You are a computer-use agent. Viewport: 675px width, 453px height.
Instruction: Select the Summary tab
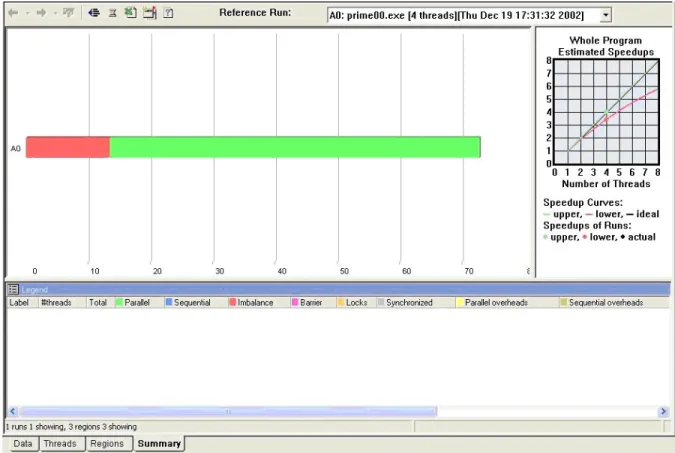tap(159, 444)
